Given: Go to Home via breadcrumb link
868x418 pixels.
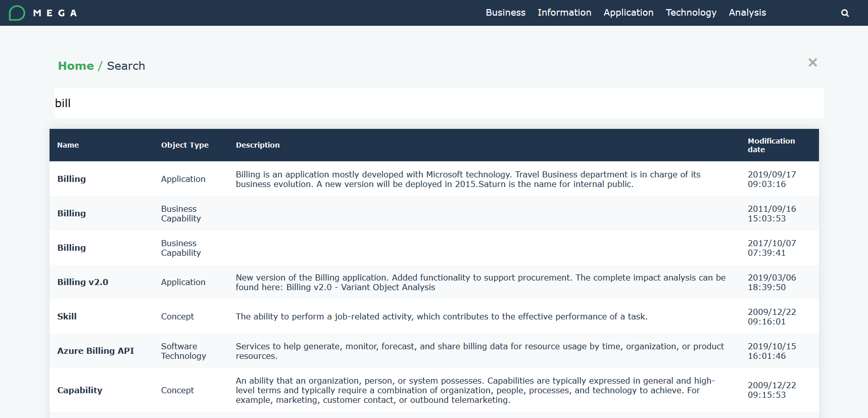Looking at the screenshot, I should pyautogui.click(x=76, y=66).
